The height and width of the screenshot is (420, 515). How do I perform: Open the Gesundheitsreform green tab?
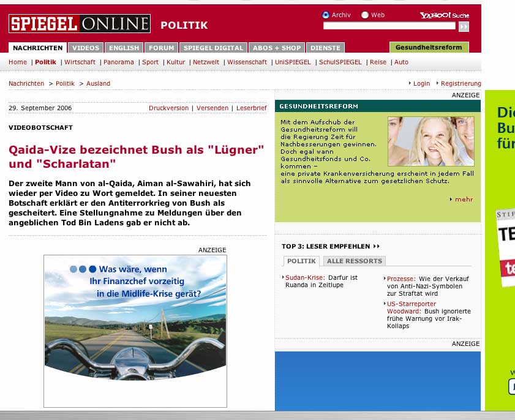pos(429,48)
